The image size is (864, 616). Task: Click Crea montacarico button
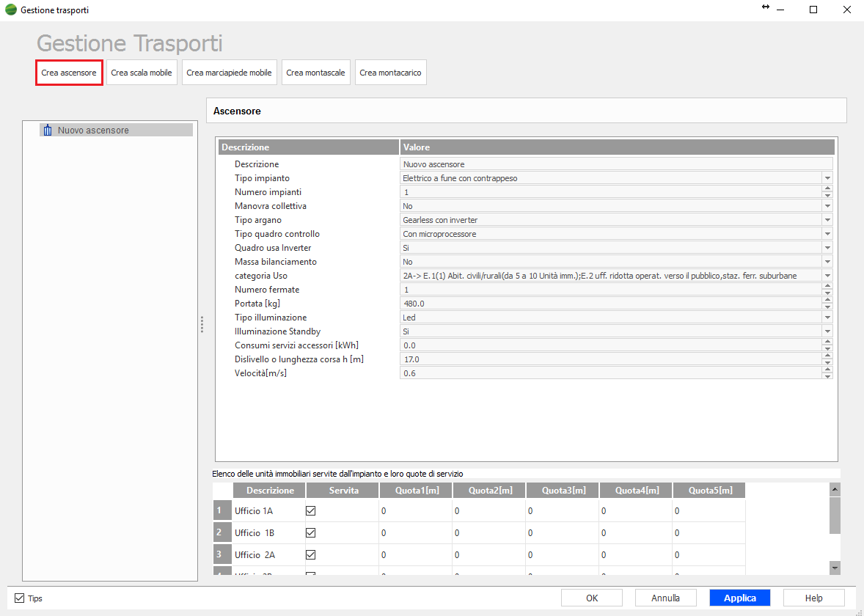coord(390,73)
